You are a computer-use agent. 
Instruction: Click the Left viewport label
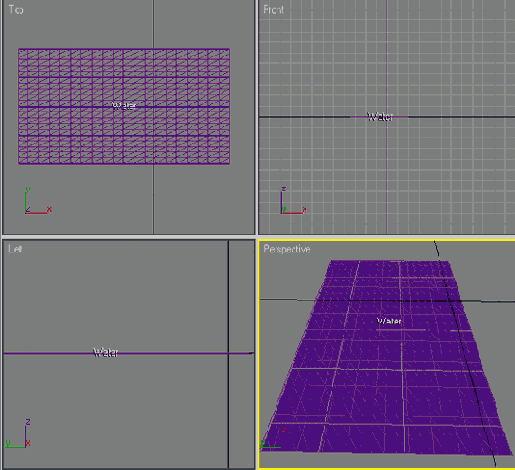pyautogui.click(x=15, y=249)
